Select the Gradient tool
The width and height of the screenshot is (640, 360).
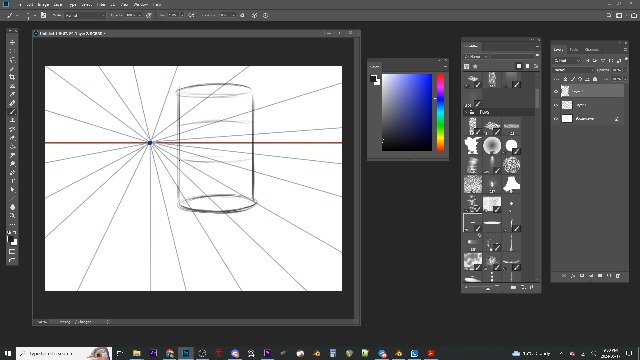click(12, 146)
